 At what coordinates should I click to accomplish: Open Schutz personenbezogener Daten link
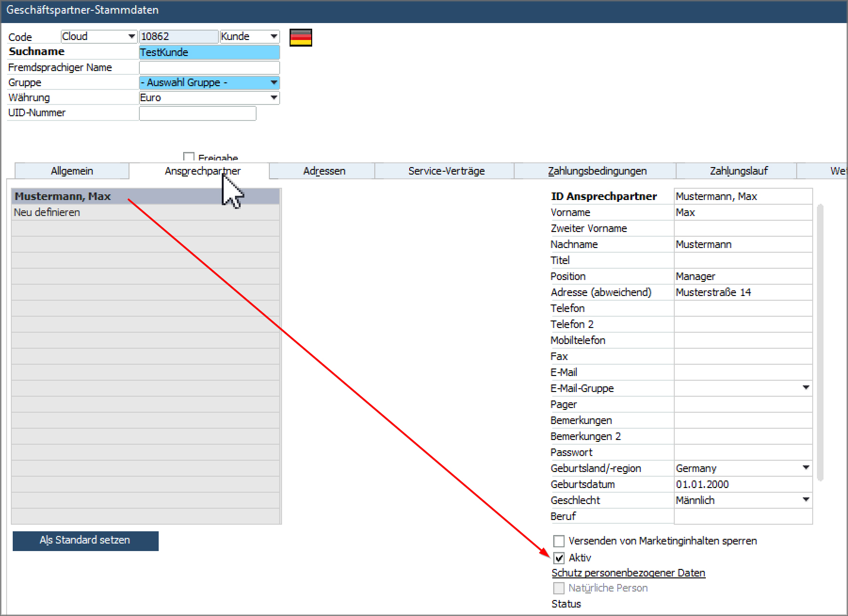pos(628,573)
